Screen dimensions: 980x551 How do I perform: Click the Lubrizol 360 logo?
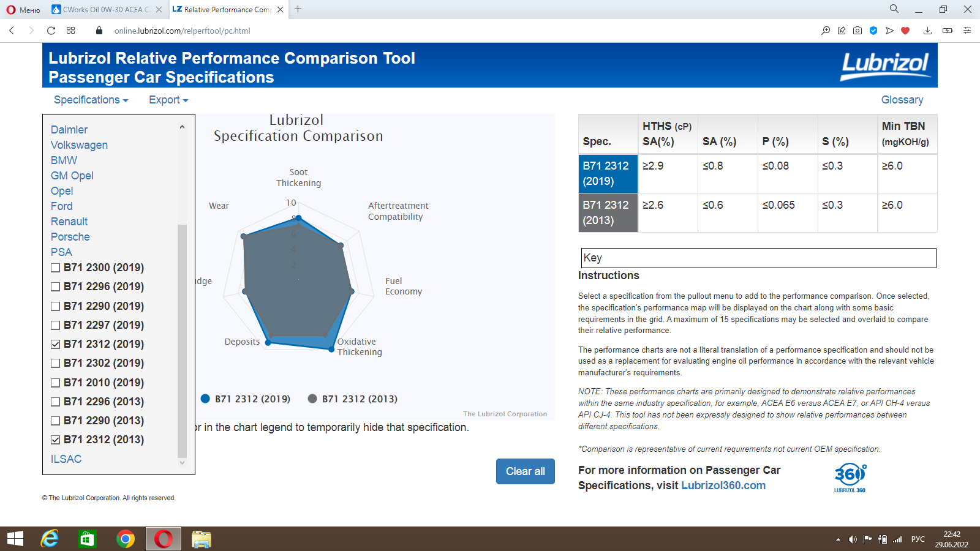pyautogui.click(x=850, y=478)
